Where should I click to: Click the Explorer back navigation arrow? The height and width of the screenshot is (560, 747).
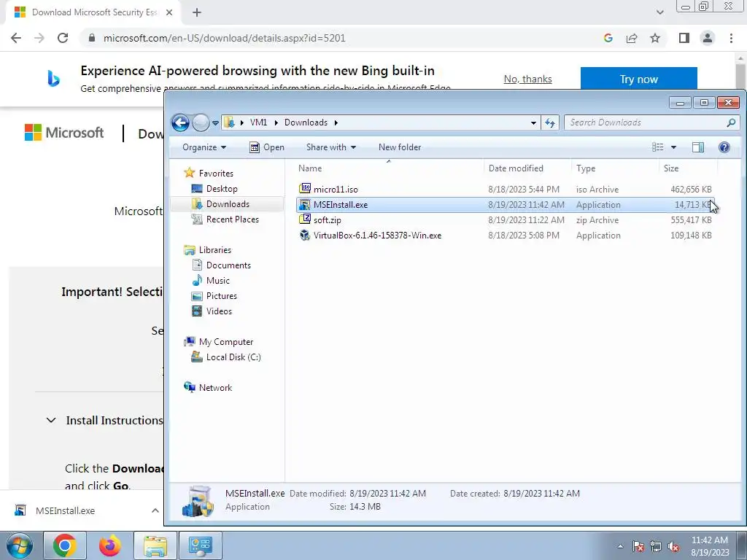(181, 122)
